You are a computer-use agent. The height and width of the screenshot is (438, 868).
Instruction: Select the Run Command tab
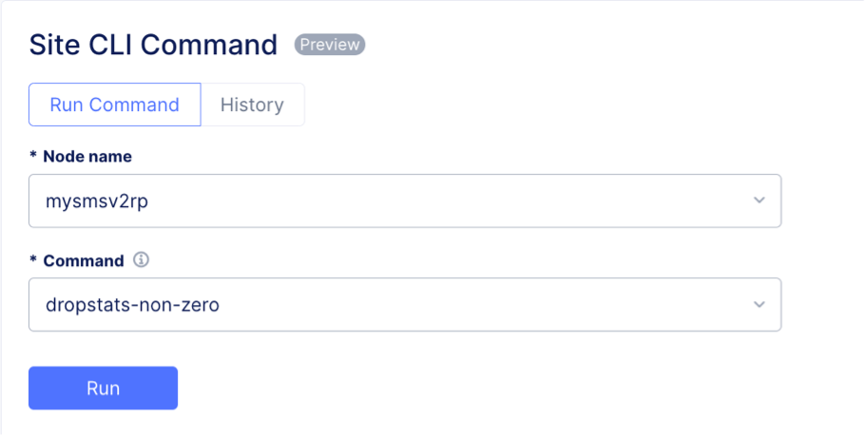point(114,105)
